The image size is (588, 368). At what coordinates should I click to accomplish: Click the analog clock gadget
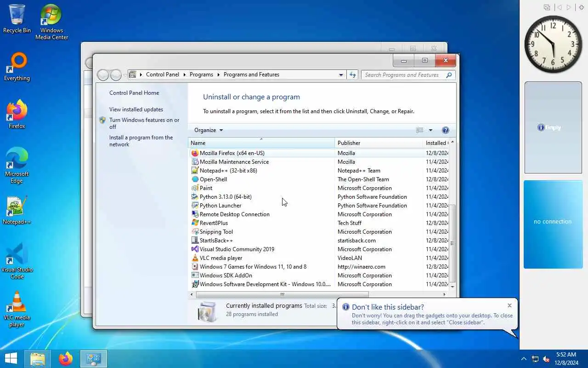click(x=553, y=44)
